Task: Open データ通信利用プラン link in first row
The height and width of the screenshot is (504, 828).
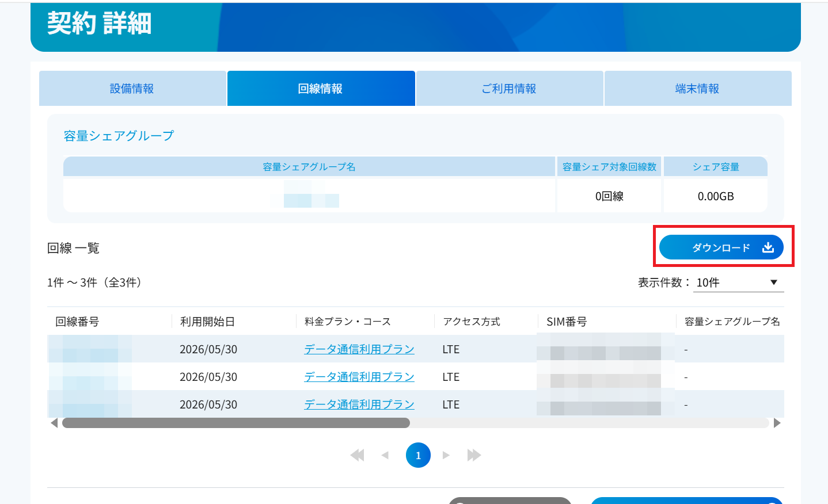Action: [x=359, y=349]
